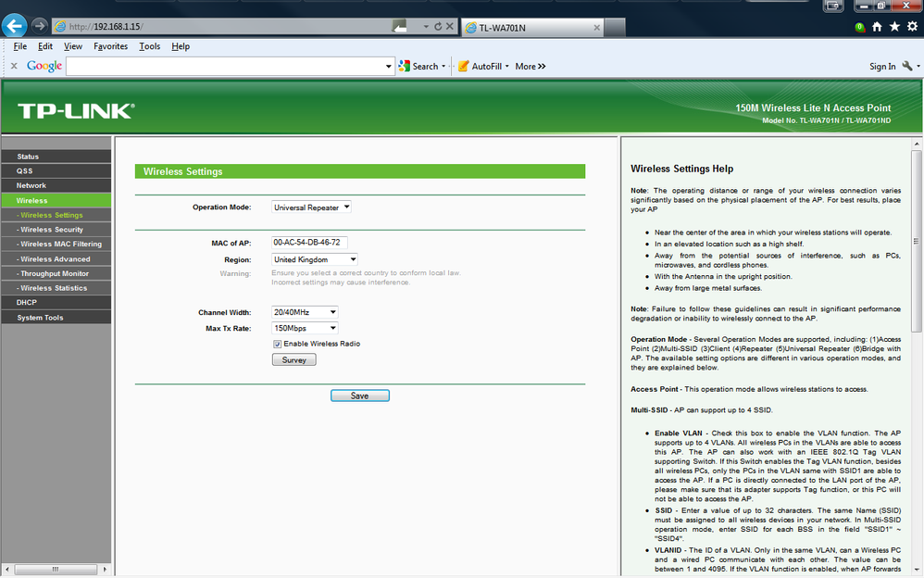The width and height of the screenshot is (924, 578).
Task: Click the help panel vertical scrollbar
Action: 917,241
